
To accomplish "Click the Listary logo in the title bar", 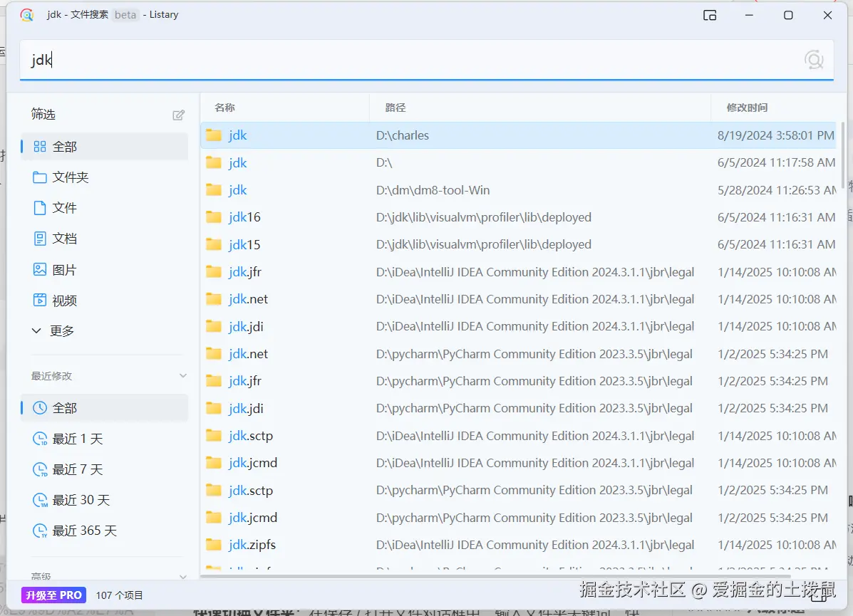I will tap(26, 15).
